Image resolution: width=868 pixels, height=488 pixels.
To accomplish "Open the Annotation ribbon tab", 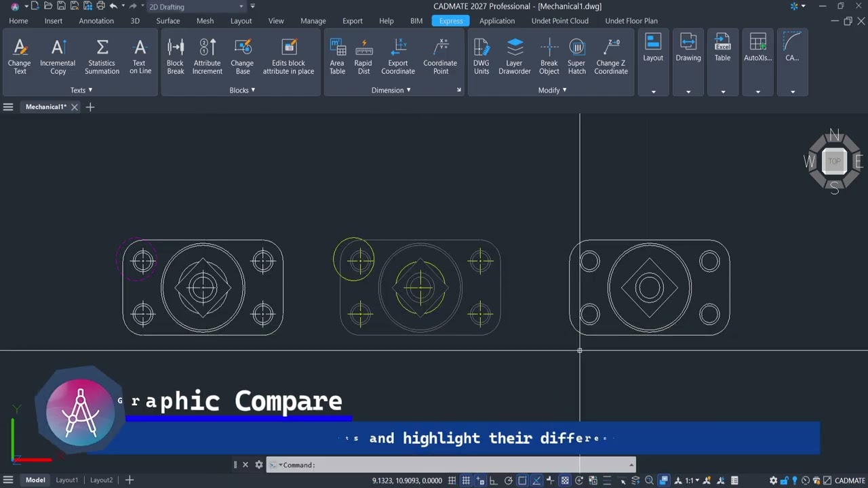I will coord(96,21).
